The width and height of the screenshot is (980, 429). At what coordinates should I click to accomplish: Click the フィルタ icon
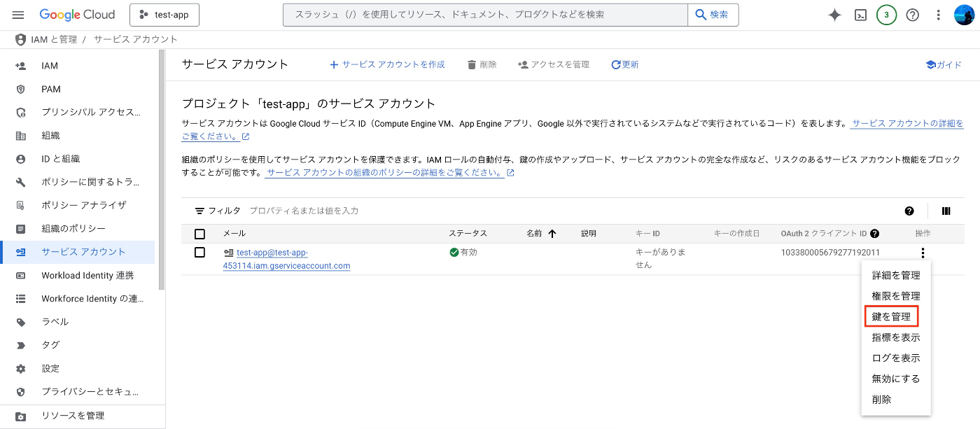tap(200, 211)
